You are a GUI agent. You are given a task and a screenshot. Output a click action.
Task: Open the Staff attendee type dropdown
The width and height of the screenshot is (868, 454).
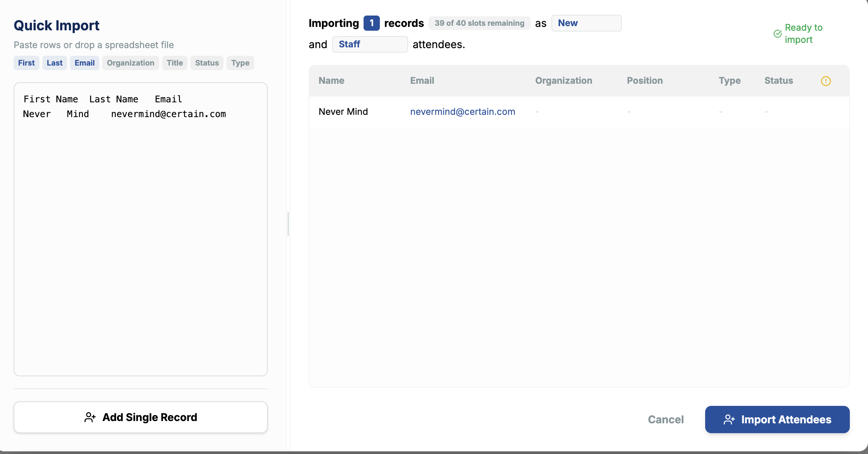(x=370, y=44)
